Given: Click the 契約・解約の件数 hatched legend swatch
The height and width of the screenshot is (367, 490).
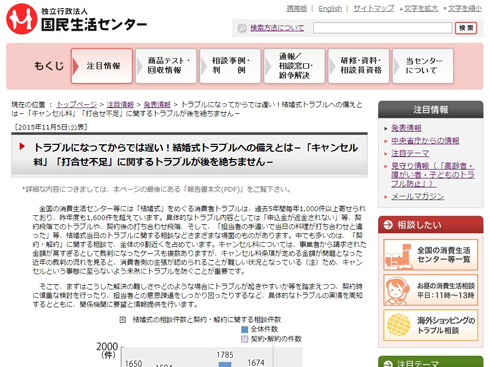Looking at the screenshot, I should (x=245, y=339).
